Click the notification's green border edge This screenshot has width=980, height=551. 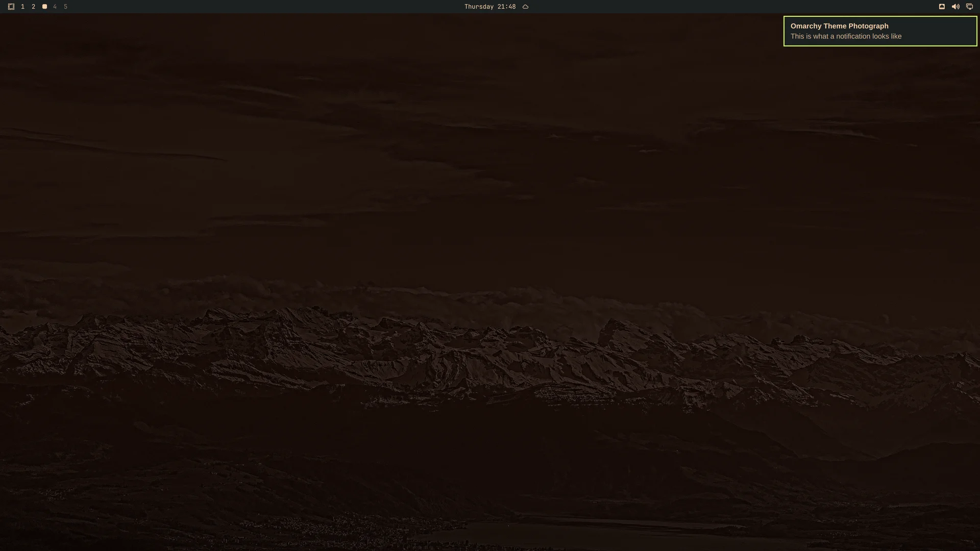pyautogui.click(x=880, y=17)
